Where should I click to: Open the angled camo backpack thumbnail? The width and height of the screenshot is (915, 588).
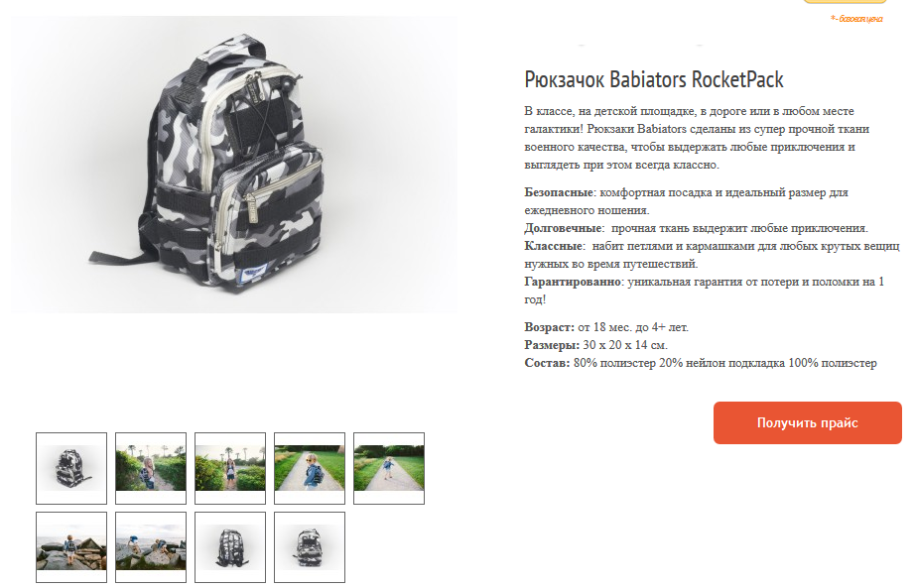71,468
